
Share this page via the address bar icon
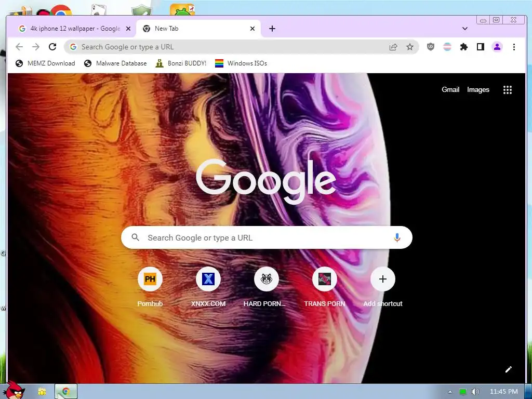(x=393, y=47)
